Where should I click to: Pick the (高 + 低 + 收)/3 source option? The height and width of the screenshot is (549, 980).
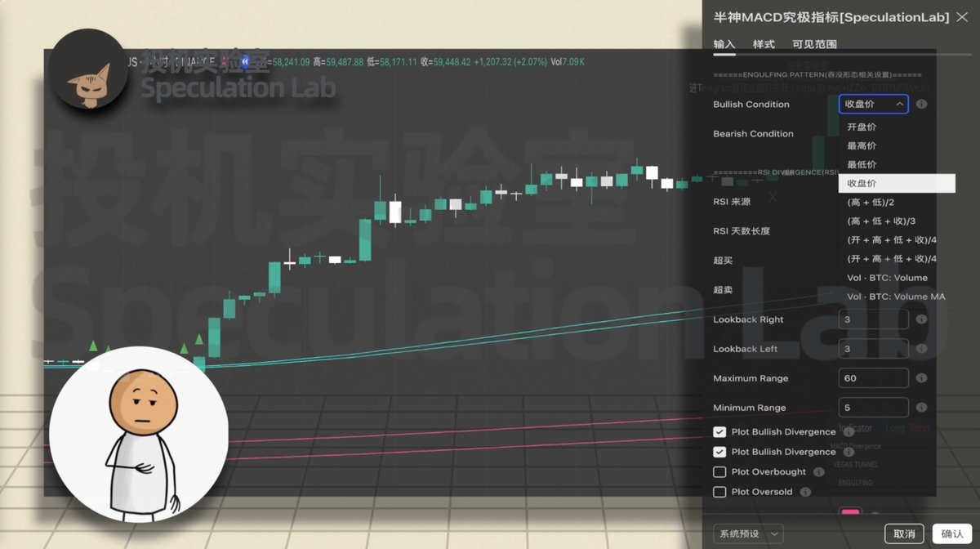[x=897, y=221]
